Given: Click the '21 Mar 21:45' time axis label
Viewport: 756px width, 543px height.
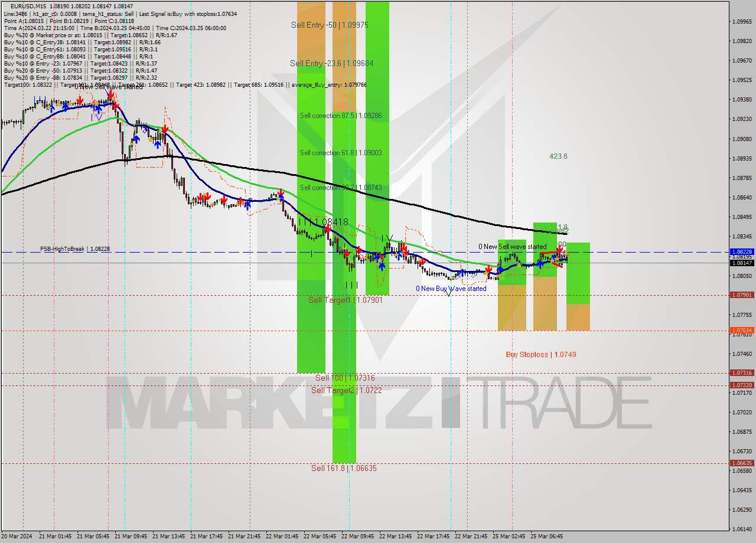Looking at the screenshot, I should click(x=245, y=537).
